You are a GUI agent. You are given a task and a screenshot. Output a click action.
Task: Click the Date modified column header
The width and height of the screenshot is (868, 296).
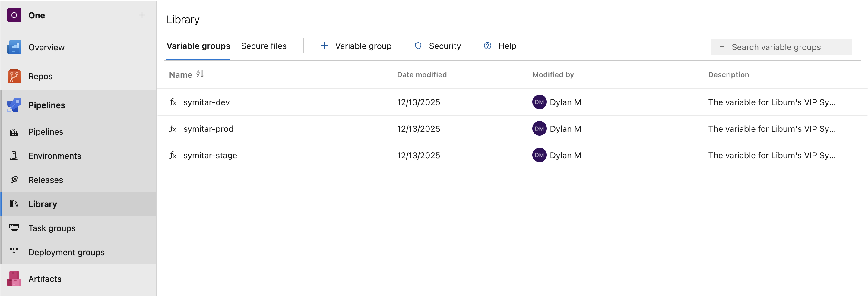tap(422, 74)
